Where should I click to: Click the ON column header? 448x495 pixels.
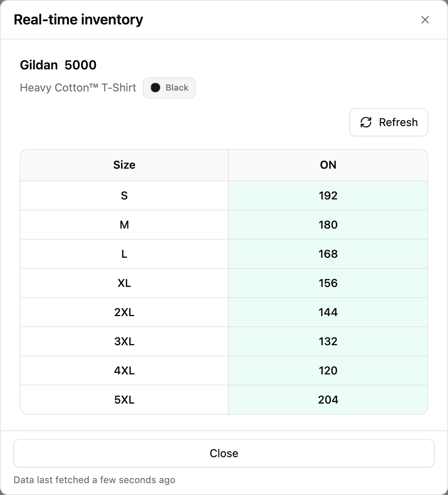coord(328,165)
